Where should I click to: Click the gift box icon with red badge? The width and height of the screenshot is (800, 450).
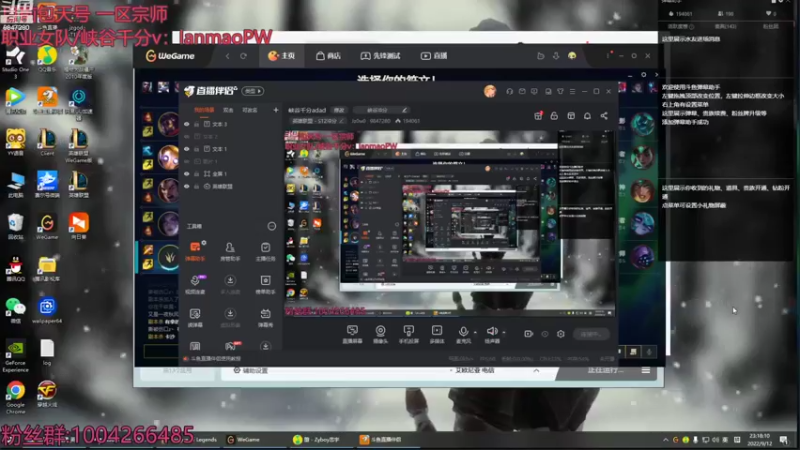pyautogui.click(x=538, y=116)
